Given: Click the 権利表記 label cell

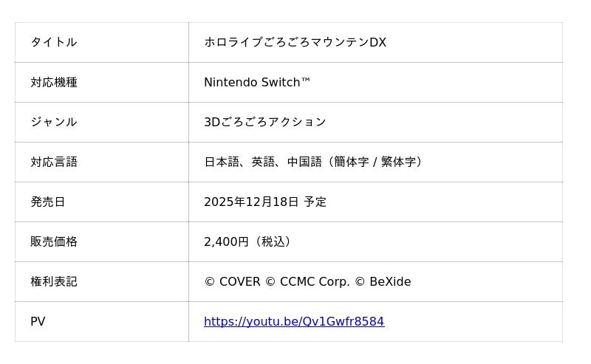Looking at the screenshot, I should click(54, 282).
